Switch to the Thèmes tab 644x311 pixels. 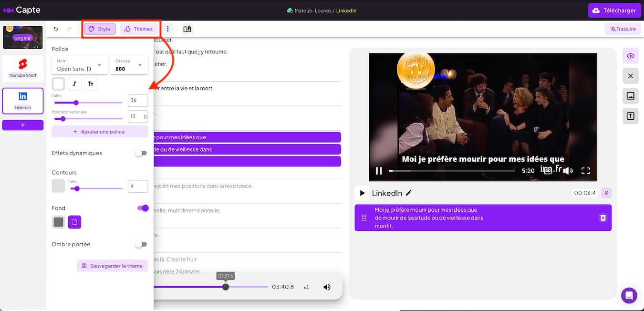(x=139, y=29)
